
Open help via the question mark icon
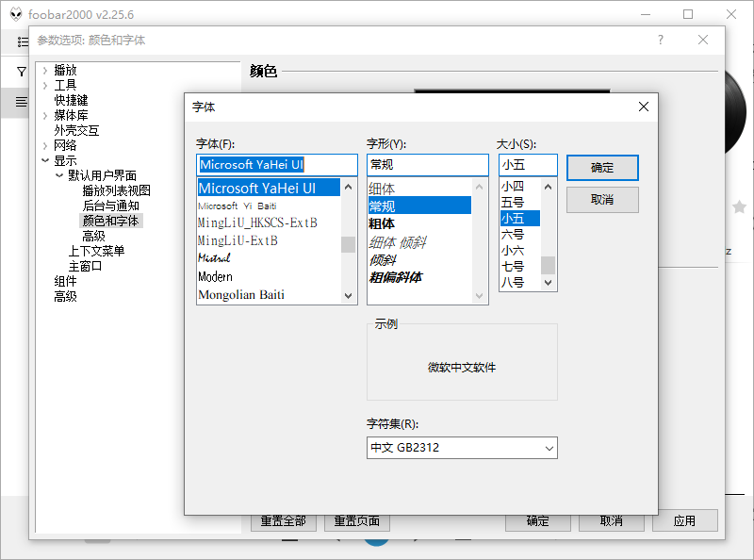(x=660, y=41)
